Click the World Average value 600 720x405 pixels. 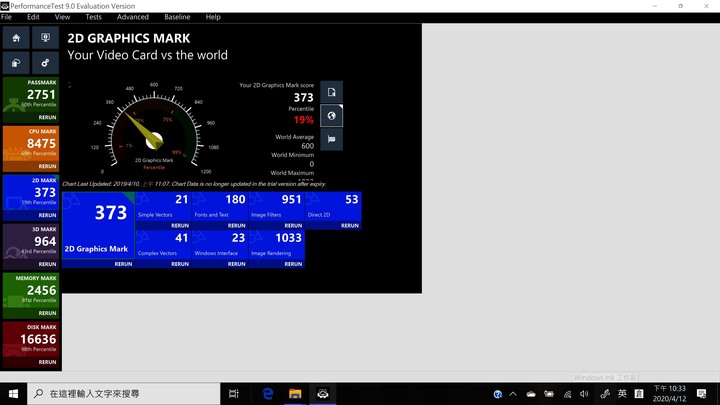pyautogui.click(x=308, y=146)
